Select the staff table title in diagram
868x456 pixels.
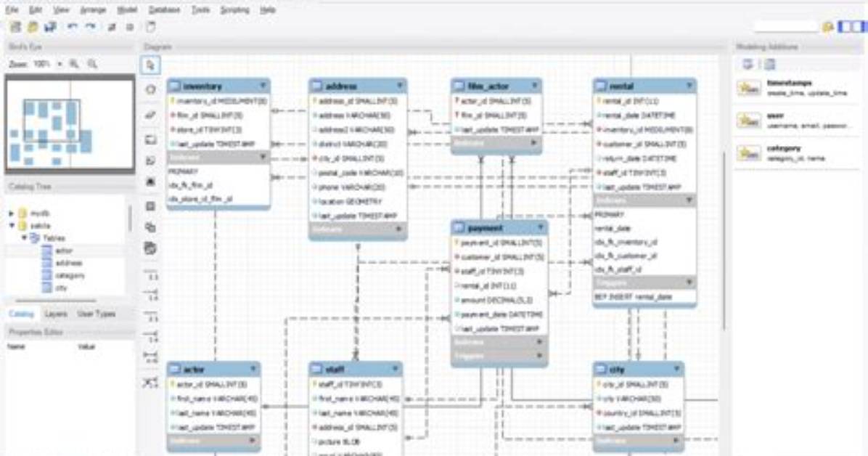[336, 369]
